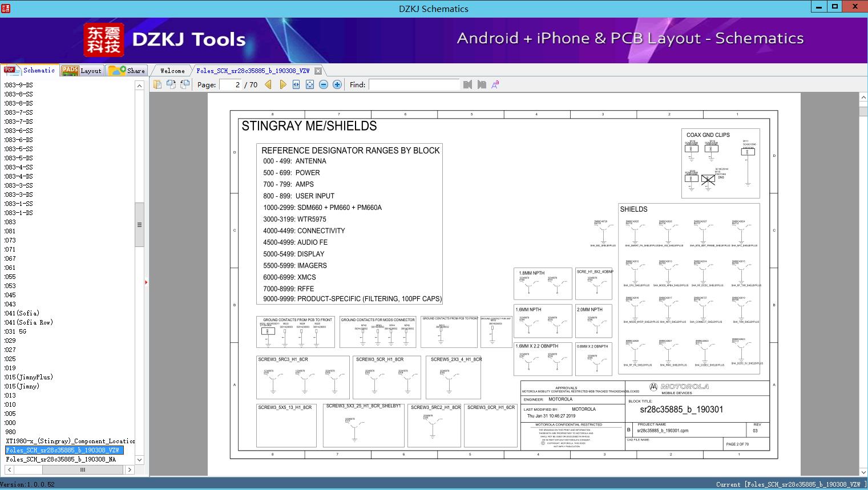Viewport: 868px width, 490px height.
Task: Open Foles_SCH_sr28c35885_b_190308_NA file
Action: point(61,459)
